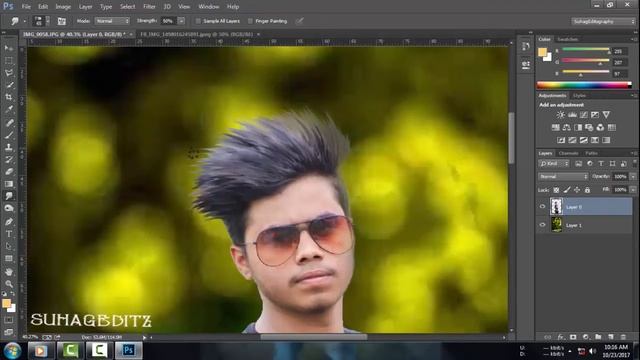Toggle the brush panel in options bar
640x360 pixels.
[x=62, y=21]
